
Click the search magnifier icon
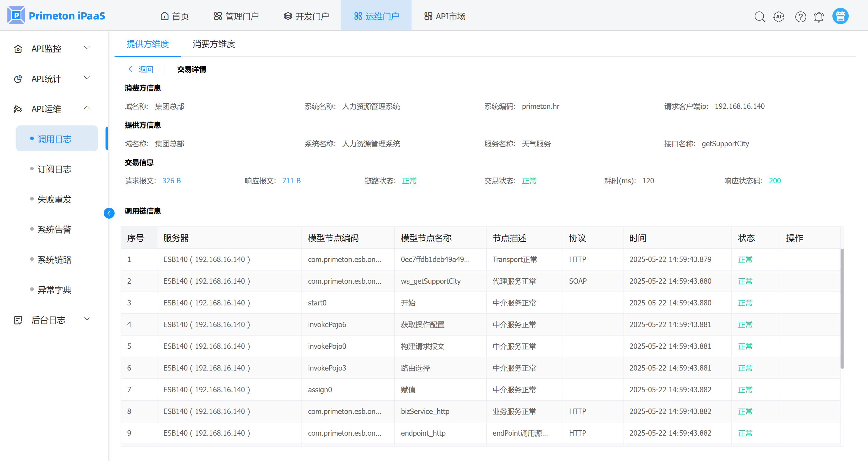[x=759, y=17]
